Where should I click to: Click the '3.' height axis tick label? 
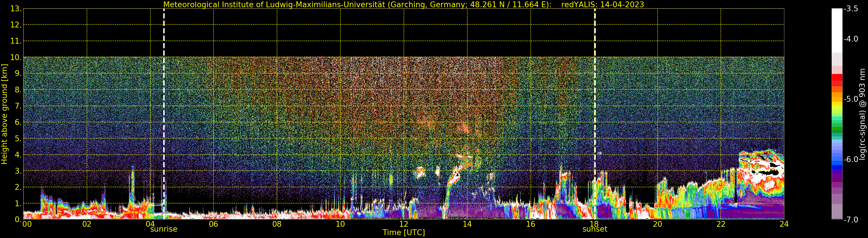pyautogui.click(x=18, y=171)
